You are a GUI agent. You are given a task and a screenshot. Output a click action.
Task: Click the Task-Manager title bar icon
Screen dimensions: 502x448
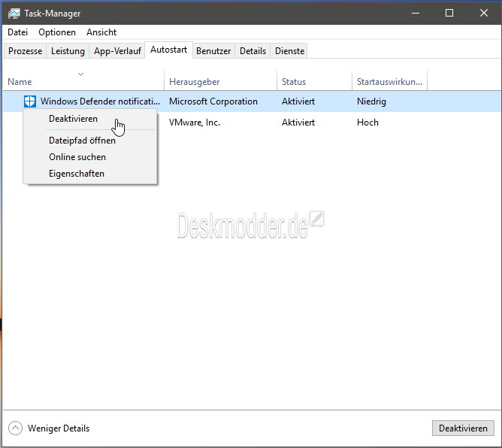pyautogui.click(x=14, y=14)
